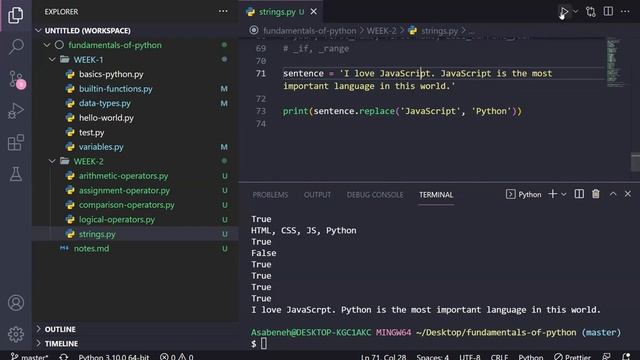This screenshot has height=360, width=640.
Task: Switch to the DEBUG CONSOLE tab
Action: point(375,195)
